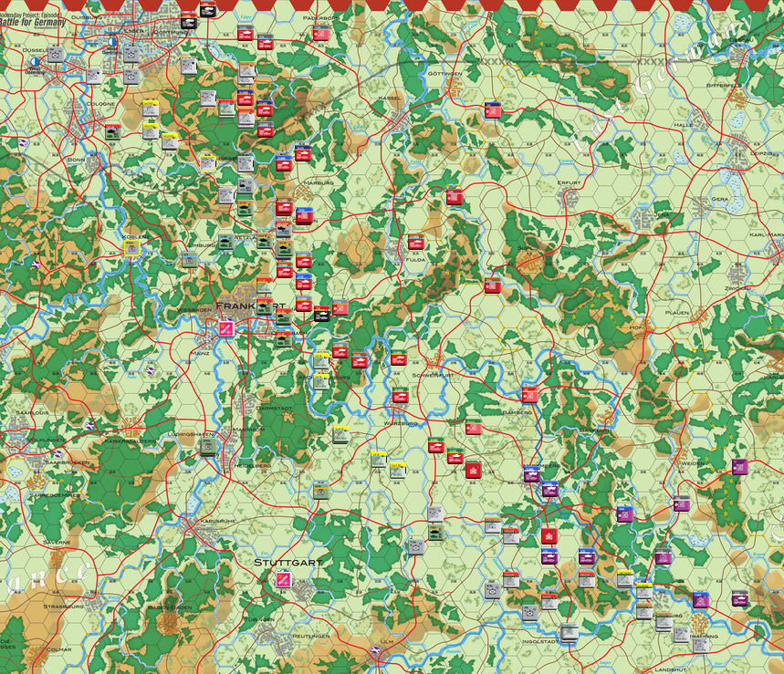This screenshot has width=784, height=674.
Task: Click the FULDA city label
Action: coord(415,259)
